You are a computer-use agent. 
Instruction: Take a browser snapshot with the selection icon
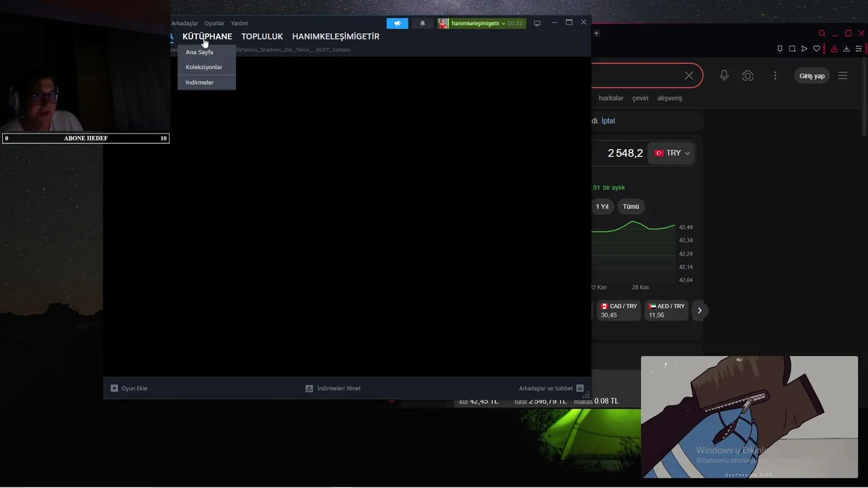[792, 49]
